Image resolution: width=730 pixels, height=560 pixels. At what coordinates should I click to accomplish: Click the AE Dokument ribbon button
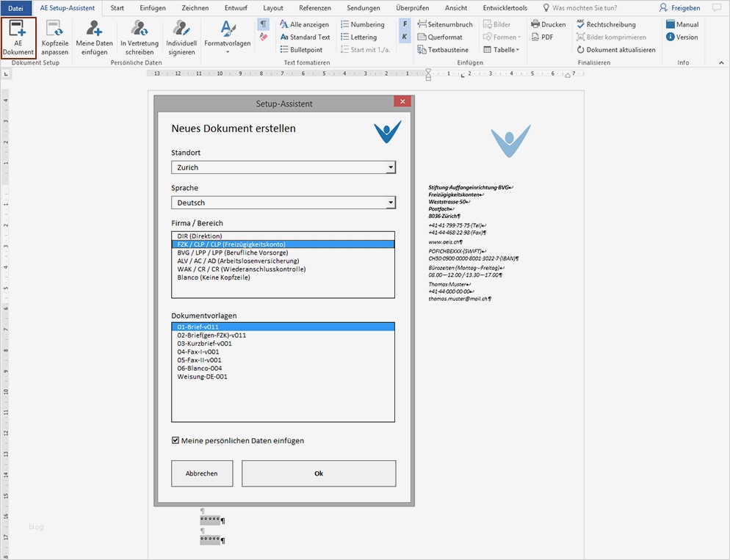(x=18, y=37)
